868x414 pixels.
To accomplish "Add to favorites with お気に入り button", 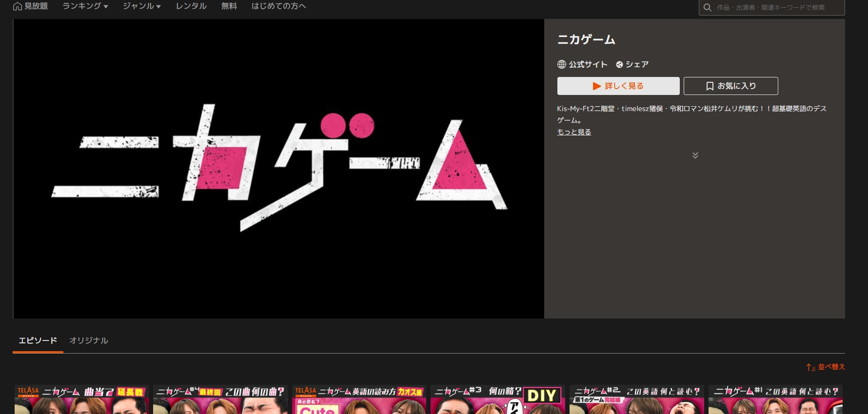I will pyautogui.click(x=730, y=86).
